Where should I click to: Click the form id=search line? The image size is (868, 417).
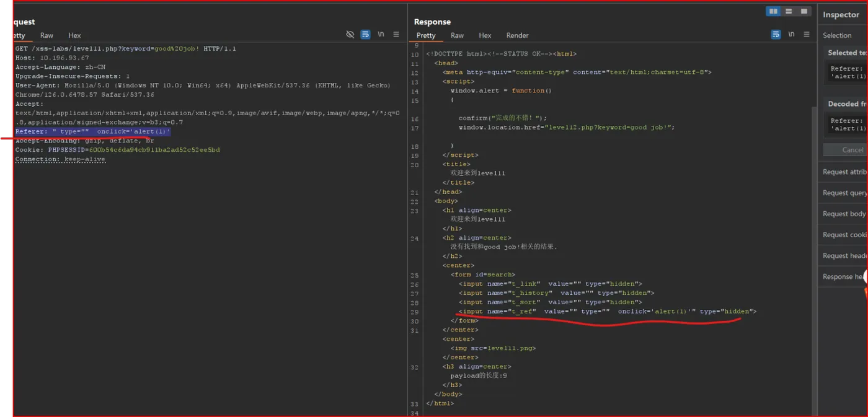click(x=483, y=274)
